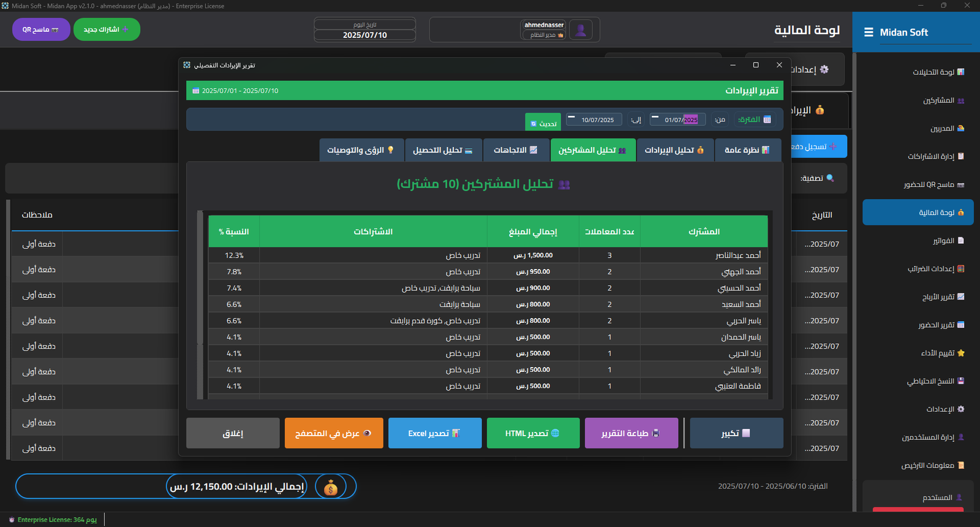
Task: Click the ملاحظات column header in main window
Action: click(37, 215)
